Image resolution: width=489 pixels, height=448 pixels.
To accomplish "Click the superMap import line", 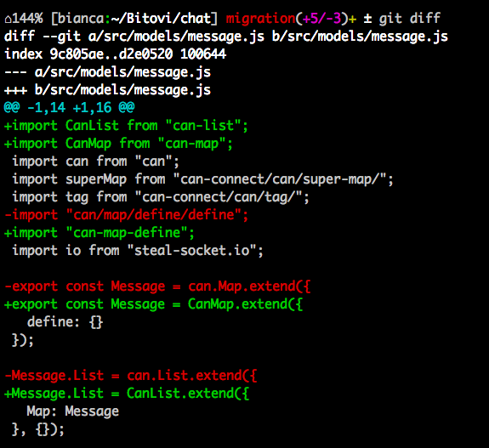I will pyautogui.click(x=202, y=179).
